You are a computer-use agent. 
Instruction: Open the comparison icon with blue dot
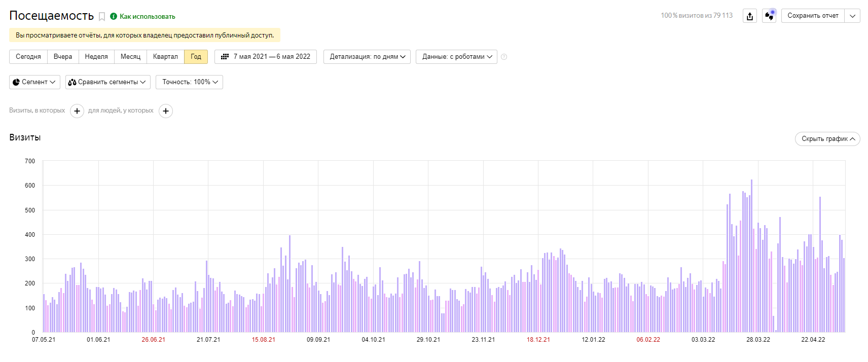click(x=769, y=16)
